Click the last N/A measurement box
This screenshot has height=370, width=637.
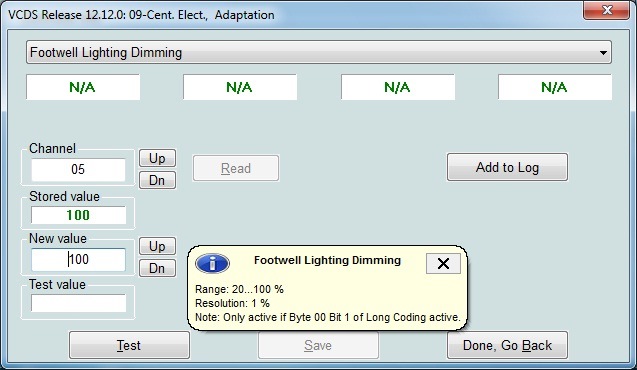[x=555, y=87]
